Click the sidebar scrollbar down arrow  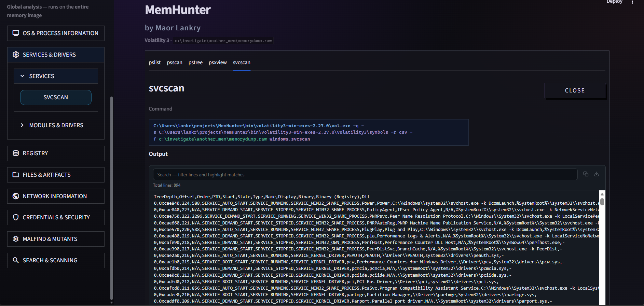point(111,302)
